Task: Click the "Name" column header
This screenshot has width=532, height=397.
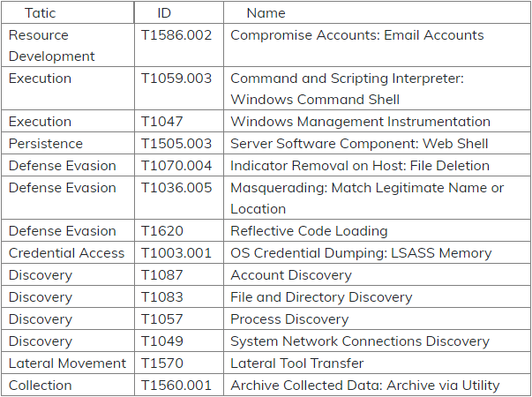Action: [x=266, y=13]
